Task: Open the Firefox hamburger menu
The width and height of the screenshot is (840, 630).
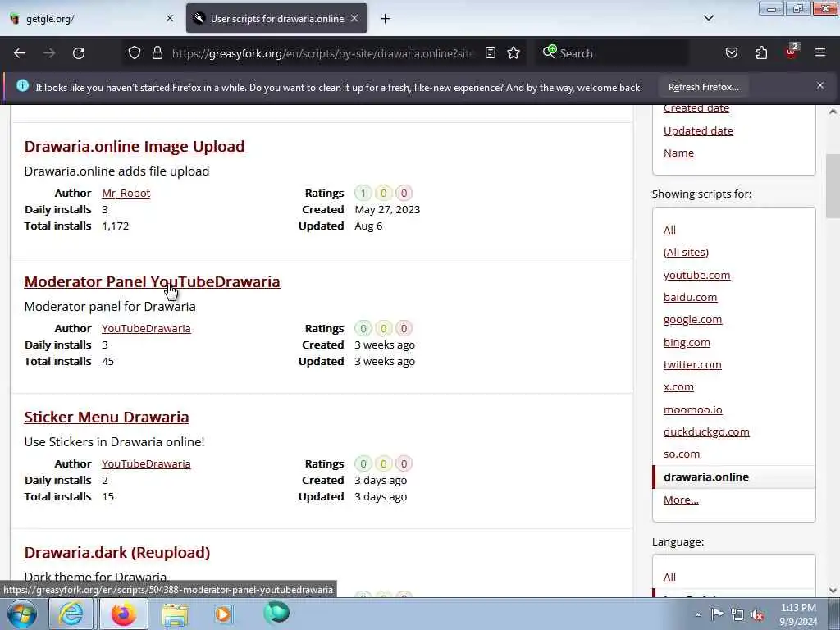Action: point(820,52)
